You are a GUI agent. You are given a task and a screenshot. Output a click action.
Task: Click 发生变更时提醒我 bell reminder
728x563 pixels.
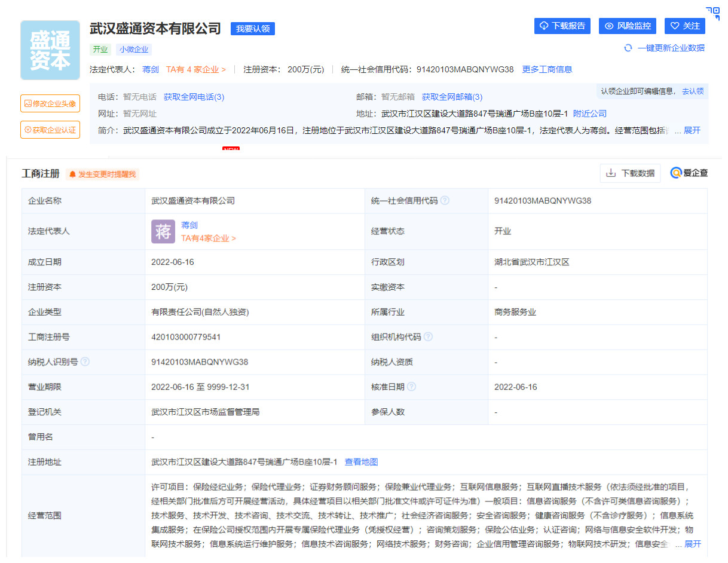103,175
